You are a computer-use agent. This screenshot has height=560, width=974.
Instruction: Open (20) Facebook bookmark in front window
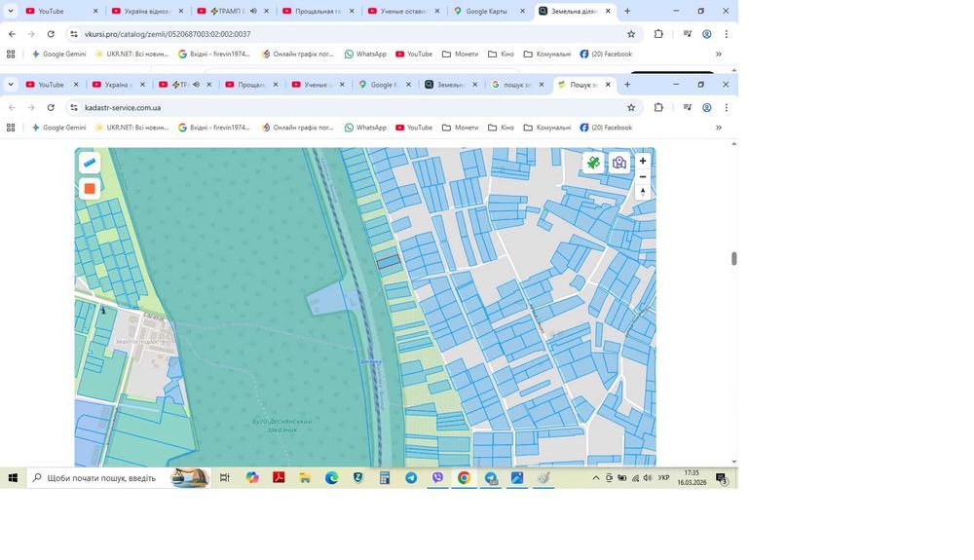606,128
